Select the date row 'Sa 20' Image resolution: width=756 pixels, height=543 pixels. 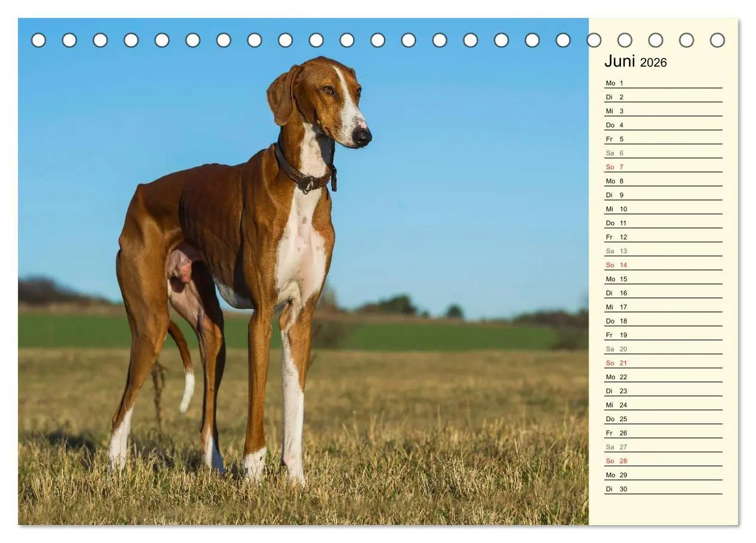click(663, 349)
